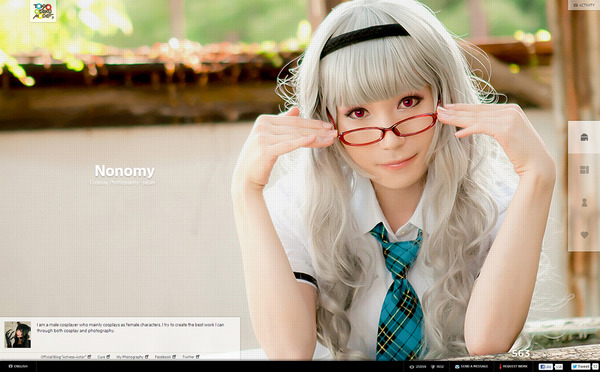
Task: Open the Twitter profile link
Action: tap(191, 357)
